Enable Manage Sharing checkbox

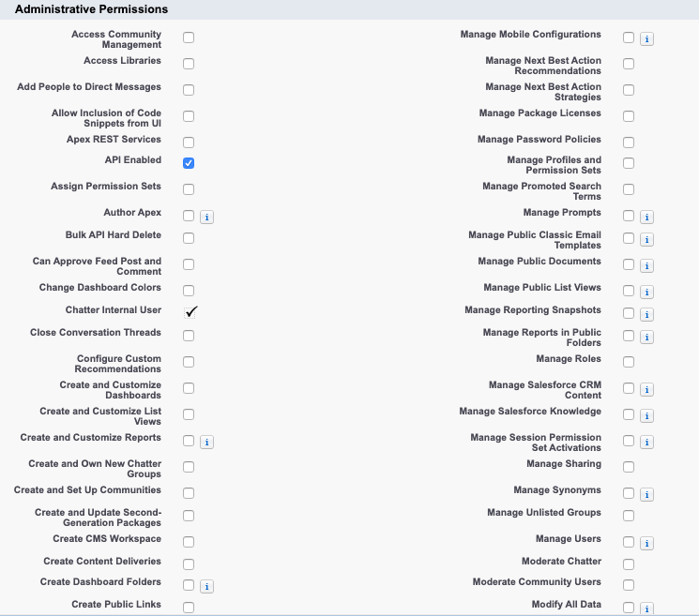coord(629,467)
